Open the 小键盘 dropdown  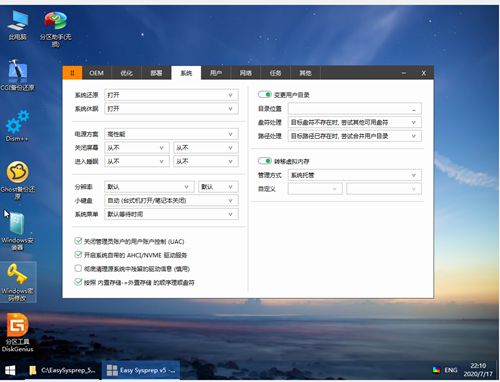(171, 200)
